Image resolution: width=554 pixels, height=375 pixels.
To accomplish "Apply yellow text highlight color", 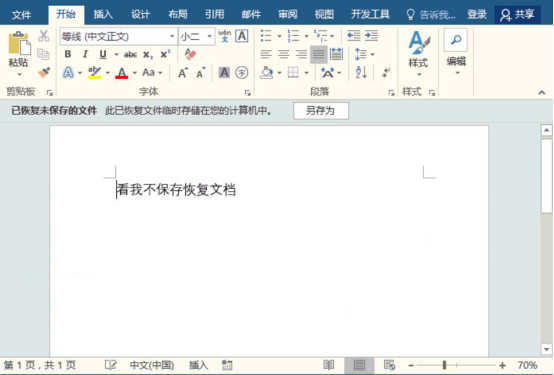I will click(x=94, y=72).
